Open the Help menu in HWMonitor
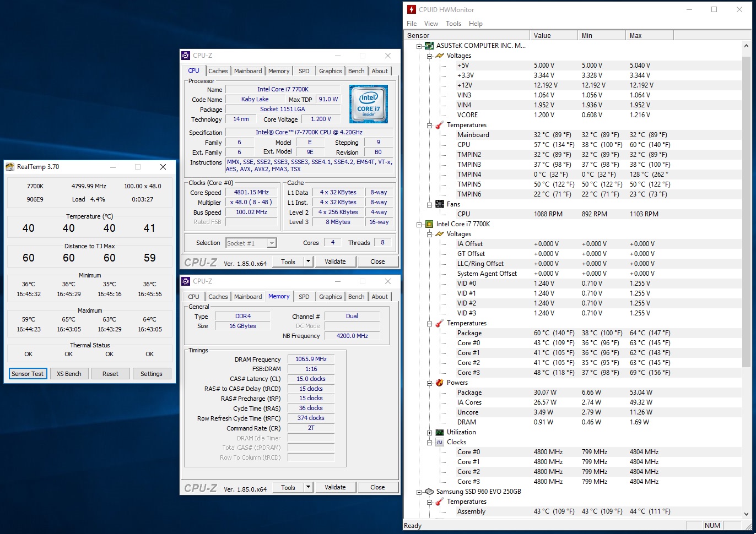Viewport: 756px width, 534px height. coord(476,24)
